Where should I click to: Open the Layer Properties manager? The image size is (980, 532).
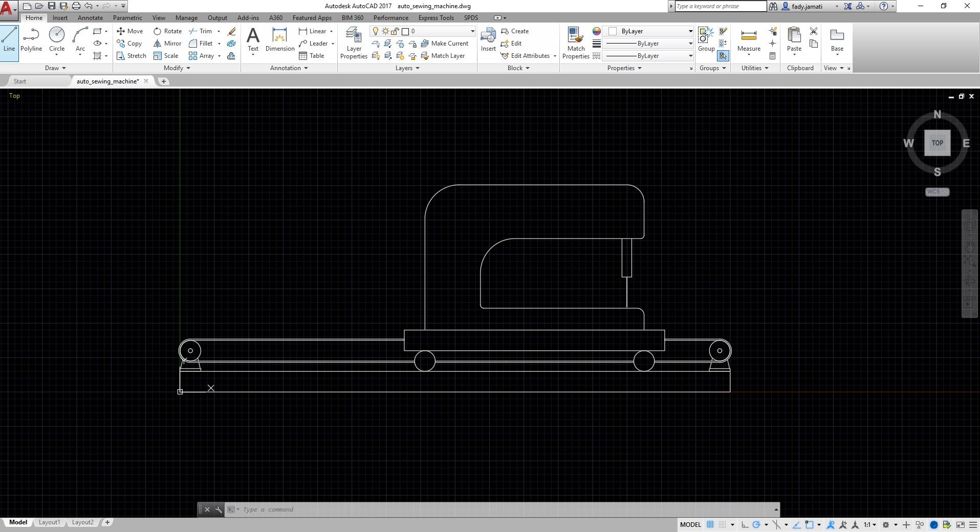pos(354,43)
